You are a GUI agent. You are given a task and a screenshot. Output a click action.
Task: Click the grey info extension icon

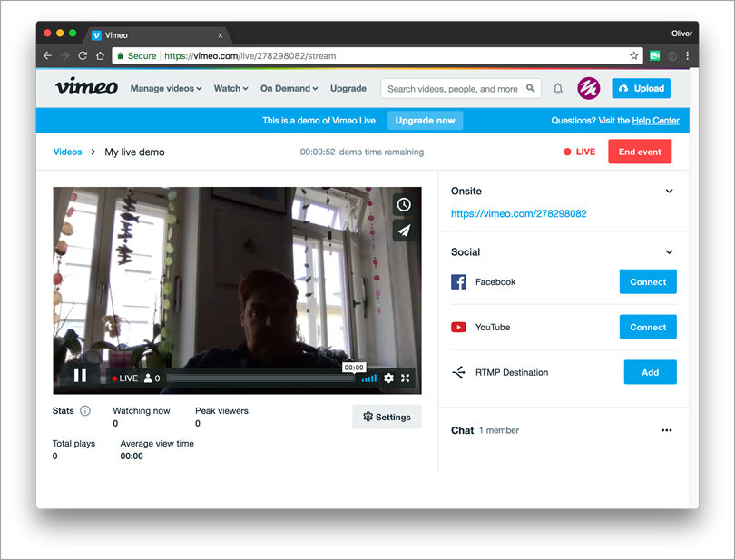tap(672, 55)
